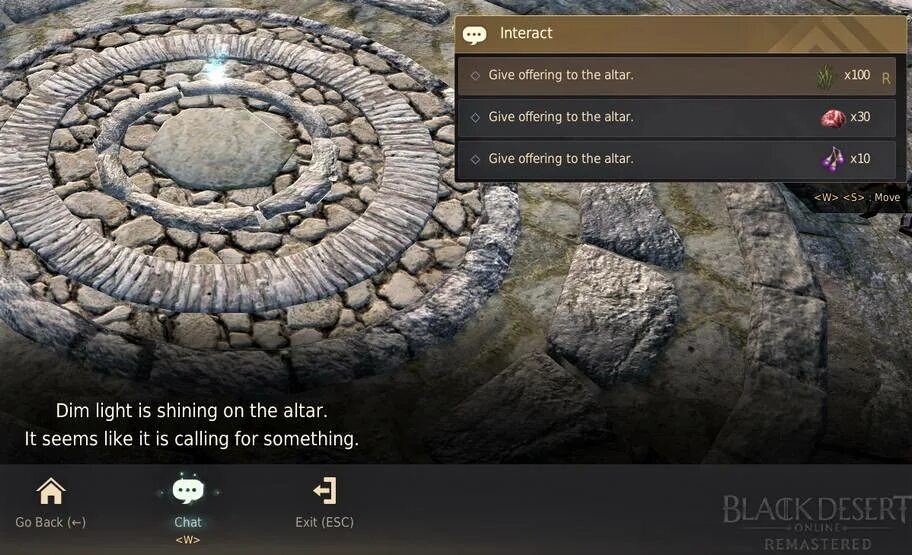Click the Interact panel header
This screenshot has width=912, height=555.
pyautogui.click(x=681, y=34)
